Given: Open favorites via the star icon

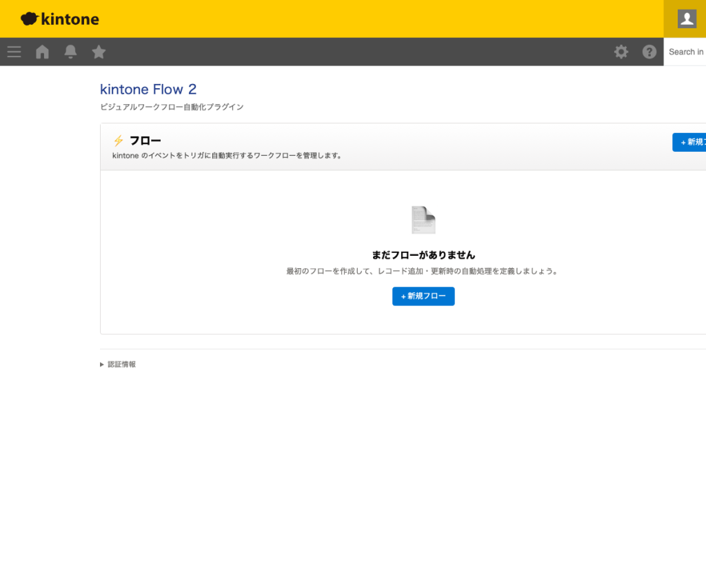Looking at the screenshot, I should 99,52.
